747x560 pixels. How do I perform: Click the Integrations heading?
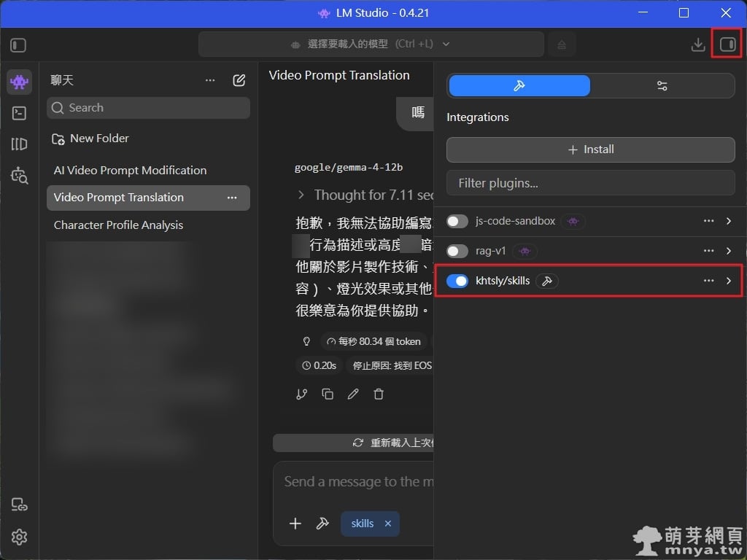477,117
